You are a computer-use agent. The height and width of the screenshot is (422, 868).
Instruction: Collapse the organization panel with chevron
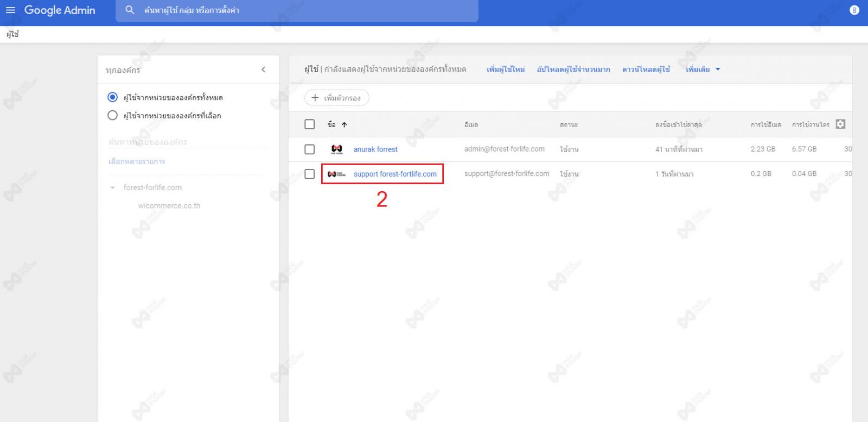(263, 70)
